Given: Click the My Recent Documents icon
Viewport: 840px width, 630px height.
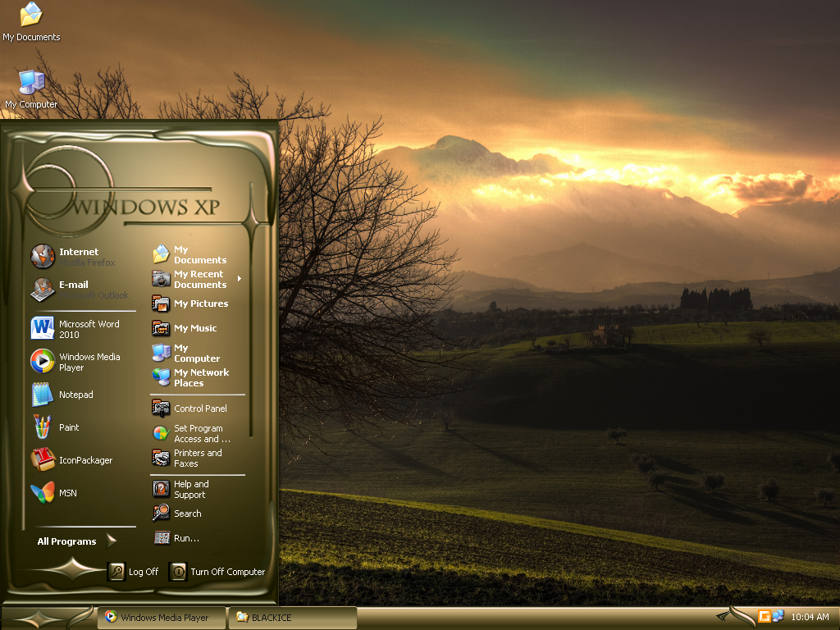Looking at the screenshot, I should click(x=161, y=279).
